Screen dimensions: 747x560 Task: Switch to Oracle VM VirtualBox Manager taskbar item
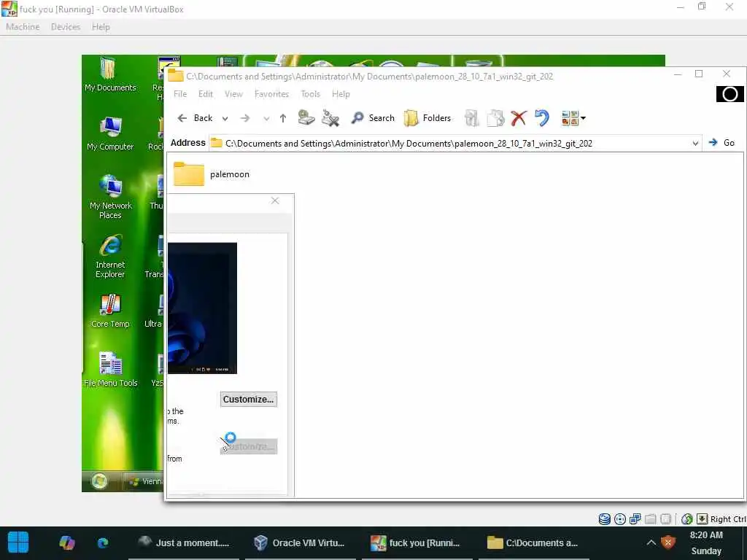click(300, 542)
